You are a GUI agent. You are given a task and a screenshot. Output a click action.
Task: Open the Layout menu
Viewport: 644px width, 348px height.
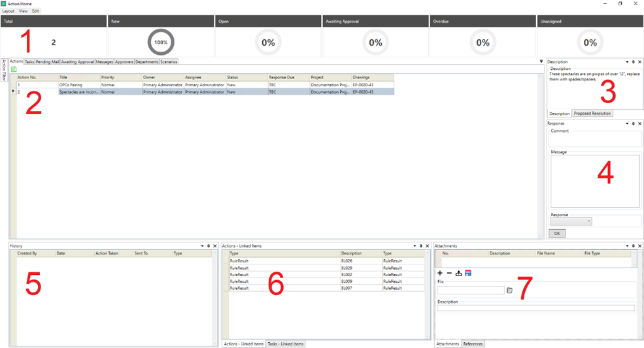tap(8, 11)
